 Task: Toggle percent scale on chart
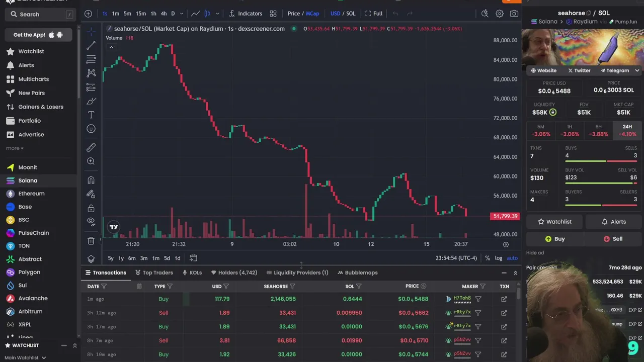488,258
